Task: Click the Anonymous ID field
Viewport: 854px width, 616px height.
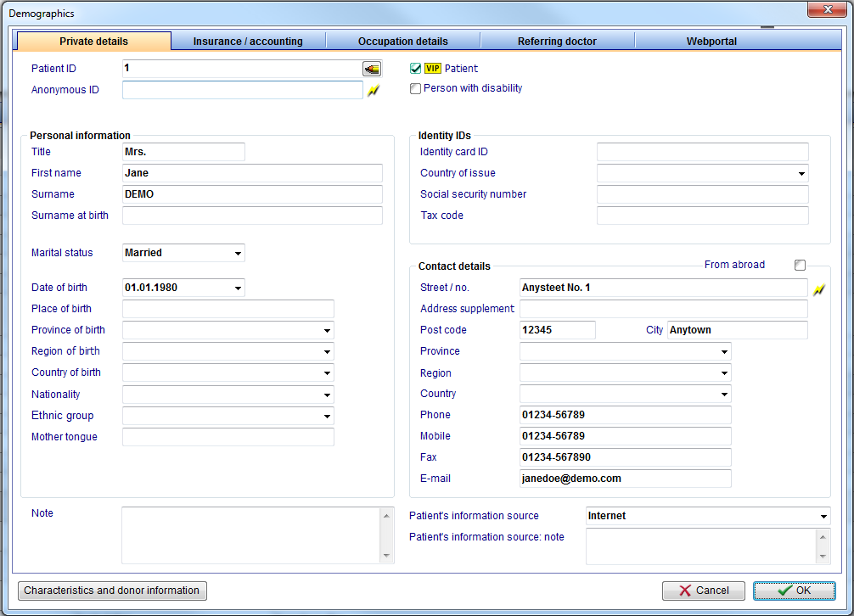Action: point(243,90)
